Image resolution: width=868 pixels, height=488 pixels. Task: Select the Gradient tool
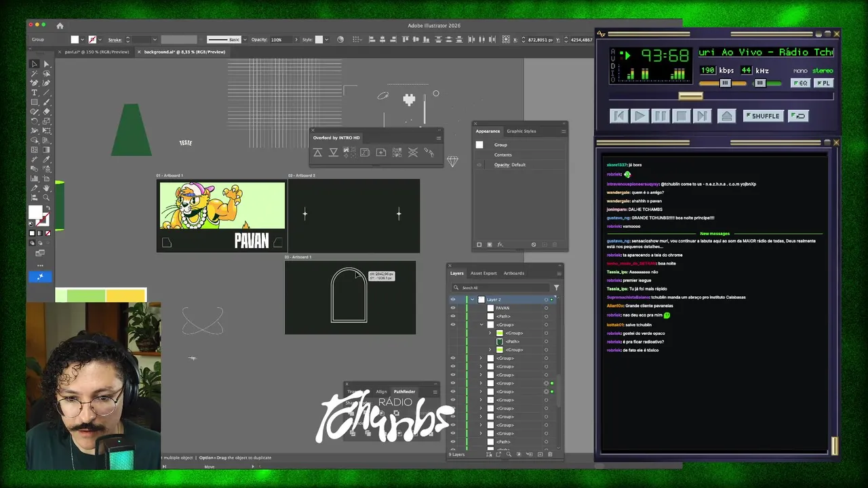47,149
